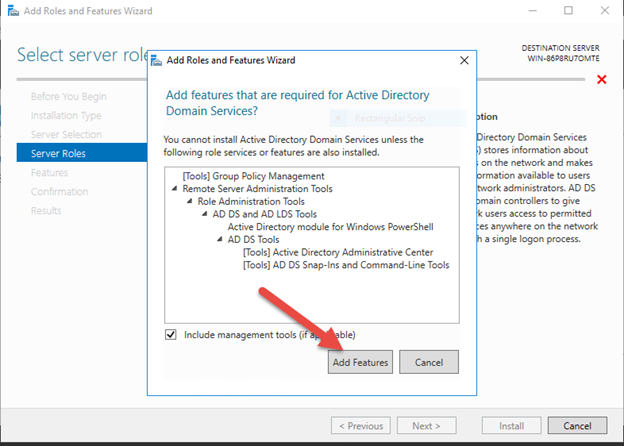Viewport: 624px width, 446px height.
Task: Cancel the main wizard at bottom
Action: click(x=577, y=426)
